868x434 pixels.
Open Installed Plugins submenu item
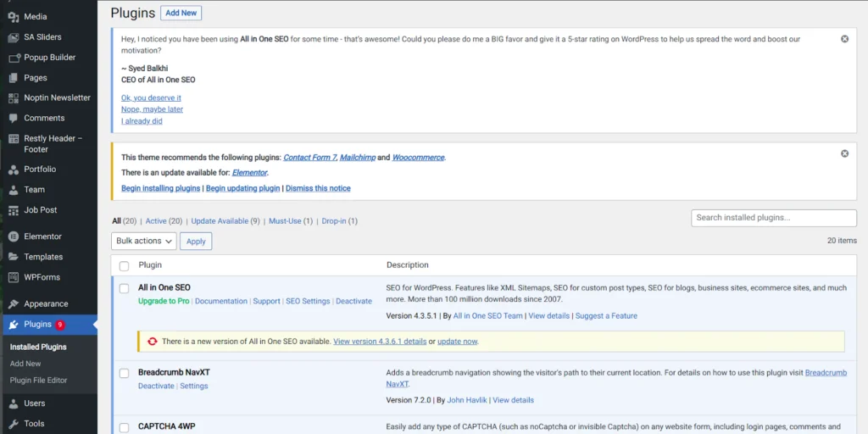click(38, 347)
